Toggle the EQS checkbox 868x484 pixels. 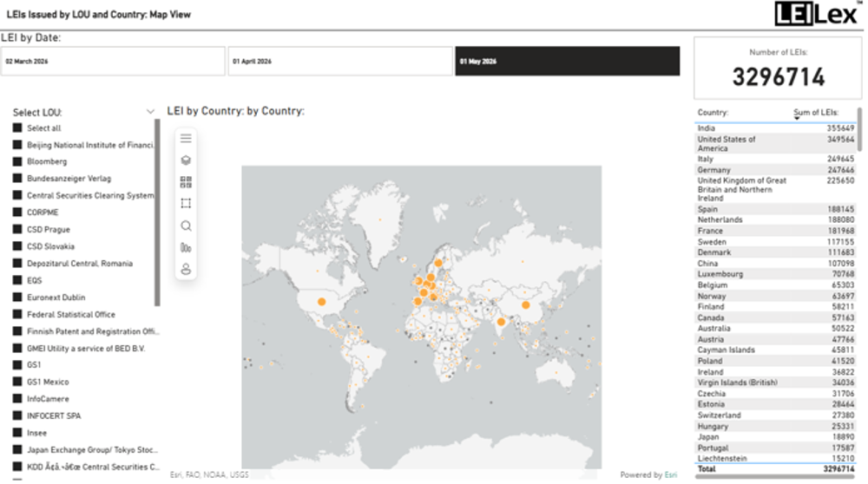(17, 280)
